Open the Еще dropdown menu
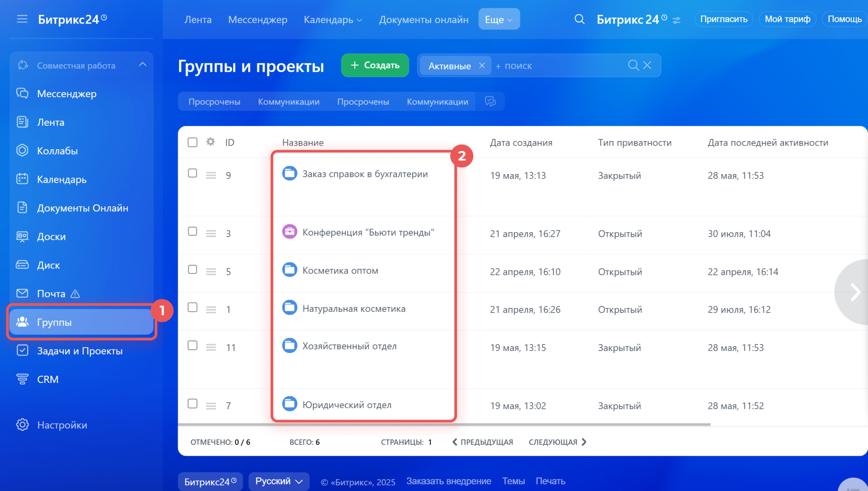The height and width of the screenshot is (491, 868). (x=499, y=19)
